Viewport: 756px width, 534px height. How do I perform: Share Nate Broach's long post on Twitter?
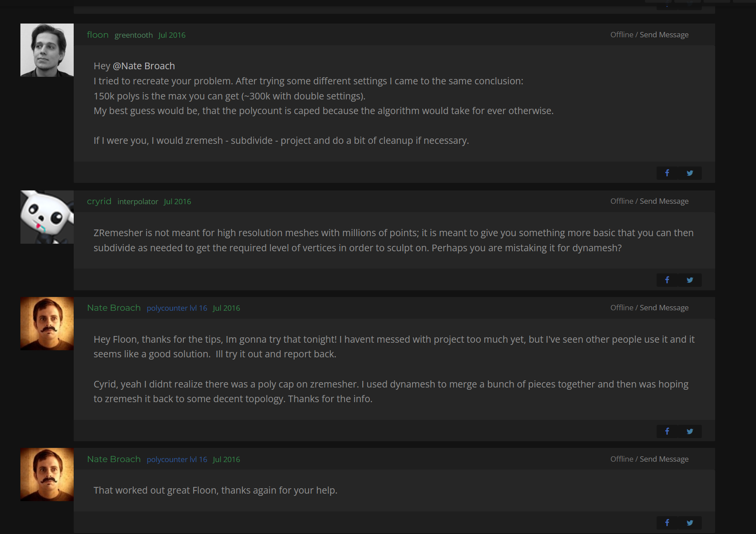pyautogui.click(x=690, y=431)
